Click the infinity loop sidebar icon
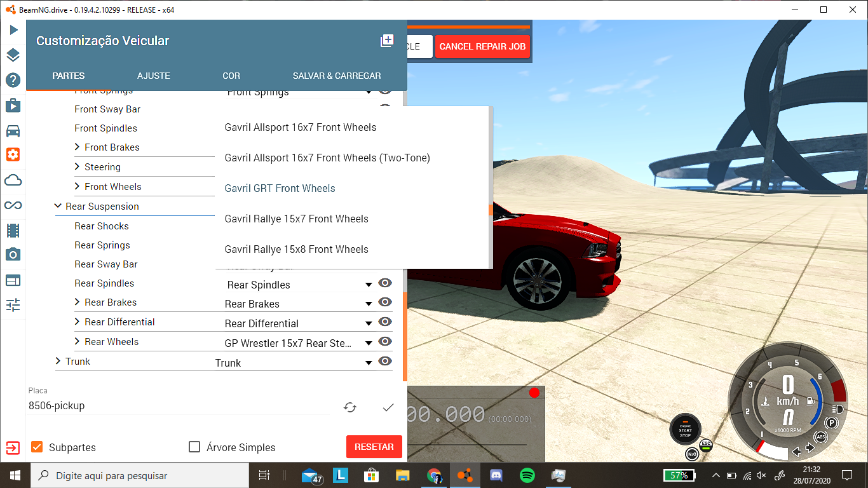This screenshot has width=868, height=488. pyautogui.click(x=13, y=205)
